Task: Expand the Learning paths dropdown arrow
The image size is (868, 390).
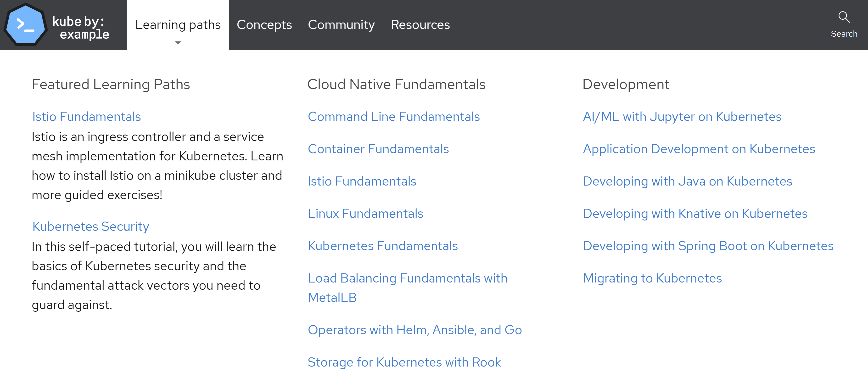Action: pyautogui.click(x=178, y=43)
